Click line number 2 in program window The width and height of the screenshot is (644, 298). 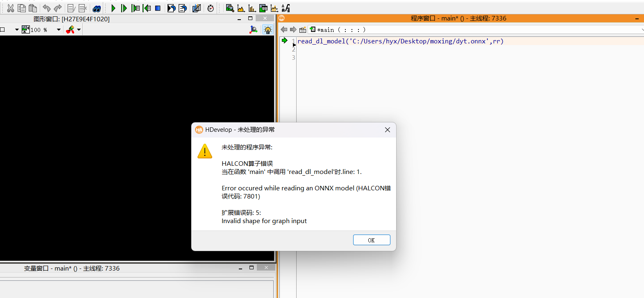(x=293, y=50)
